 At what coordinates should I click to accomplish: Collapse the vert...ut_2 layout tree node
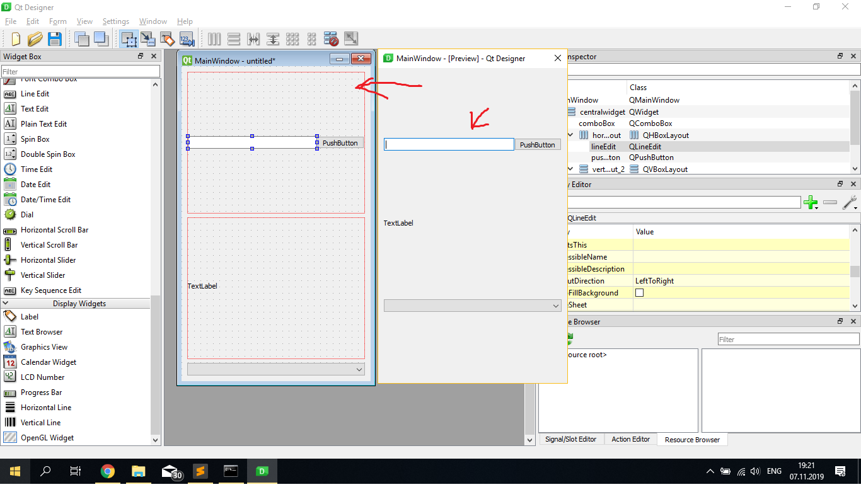[x=570, y=169]
